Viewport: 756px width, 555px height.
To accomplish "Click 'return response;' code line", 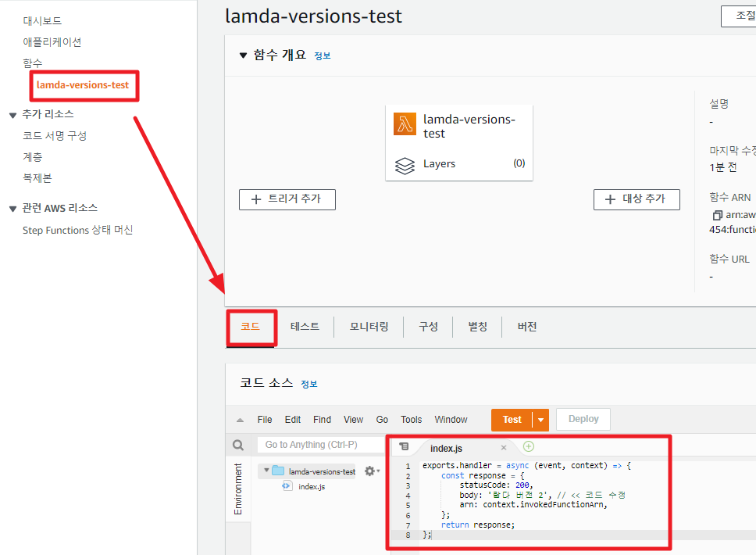I will 478,525.
